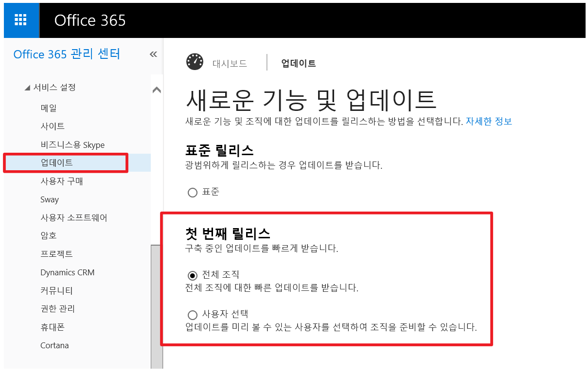Click the 광범위하게 릴리스하는 경우 description
The height and width of the screenshot is (375, 588).
tap(284, 165)
